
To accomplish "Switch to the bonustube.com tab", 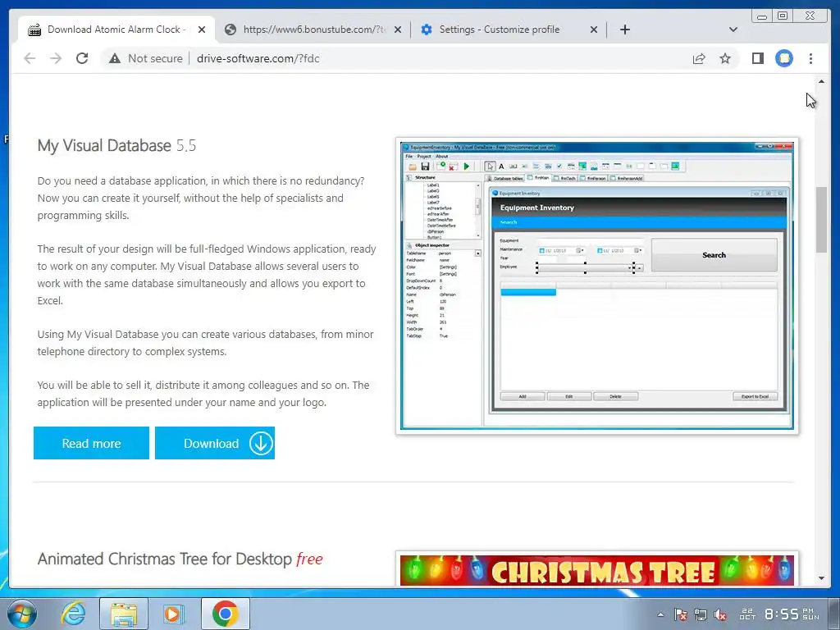I will coord(314,30).
